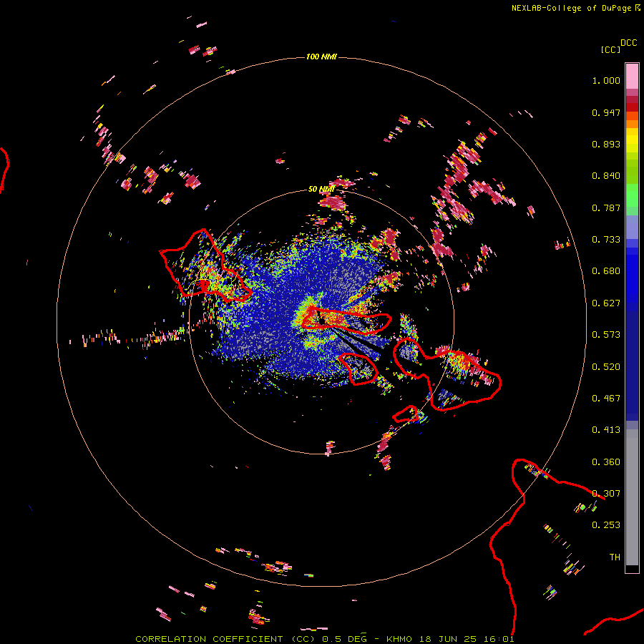Image resolution: width=644 pixels, height=644 pixels.
Task: Click the pink top segment of color bar
Action: (x=632, y=76)
